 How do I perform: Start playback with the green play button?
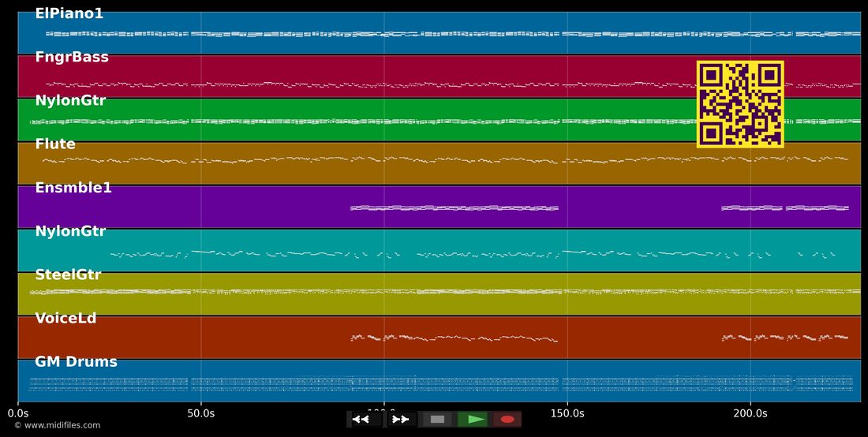473,420
